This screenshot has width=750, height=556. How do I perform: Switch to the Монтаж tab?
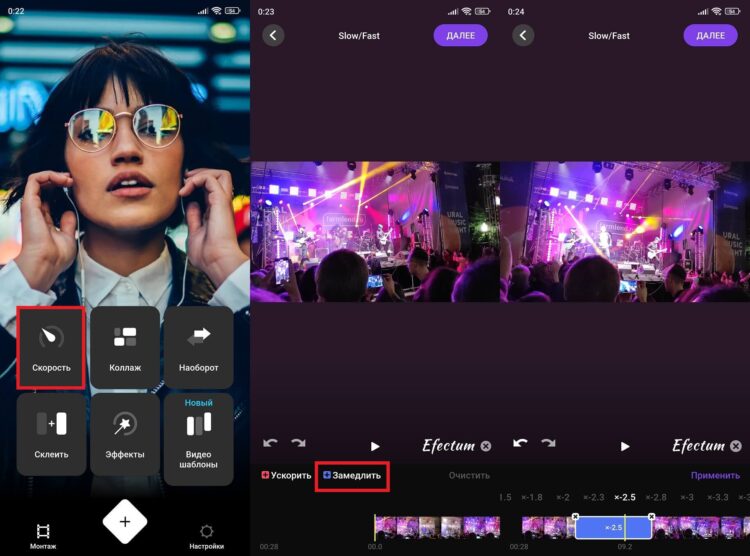[43, 536]
